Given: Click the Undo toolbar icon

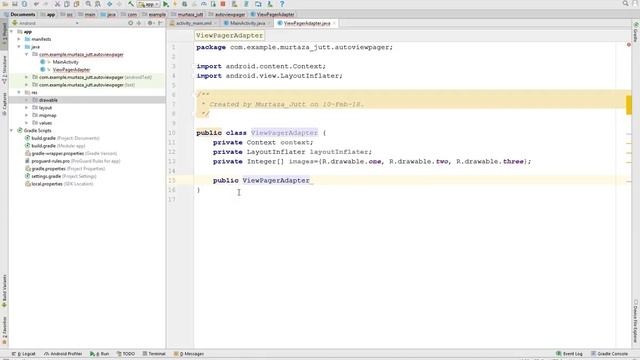Looking at the screenshot, I should click(36, 4).
